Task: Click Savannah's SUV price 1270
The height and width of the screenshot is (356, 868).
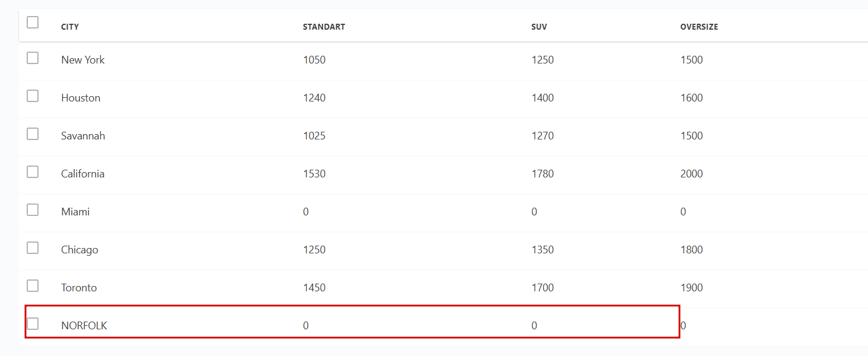Action: pos(542,136)
